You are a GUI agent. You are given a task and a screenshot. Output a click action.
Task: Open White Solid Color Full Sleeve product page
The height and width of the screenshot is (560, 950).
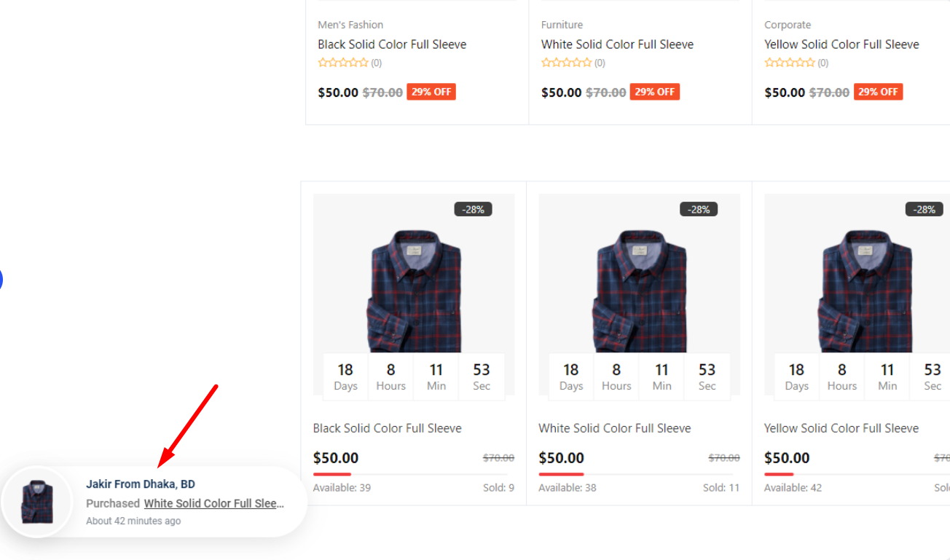pos(617,44)
